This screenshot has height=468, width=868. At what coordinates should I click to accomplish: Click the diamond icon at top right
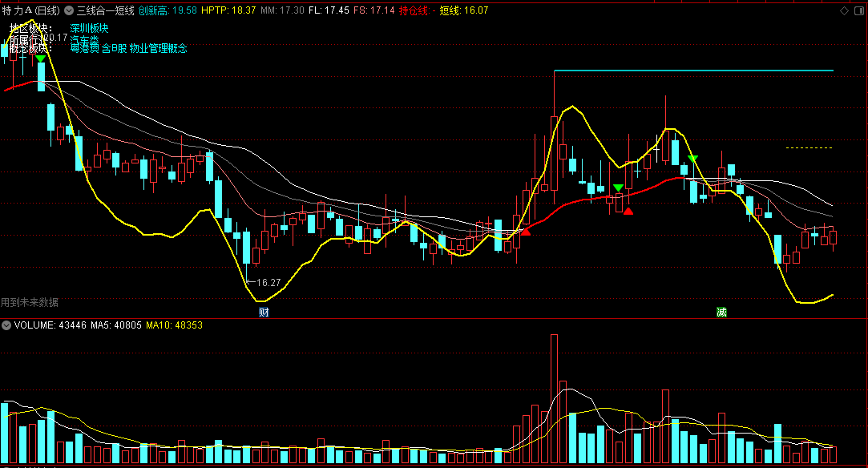[844, 10]
